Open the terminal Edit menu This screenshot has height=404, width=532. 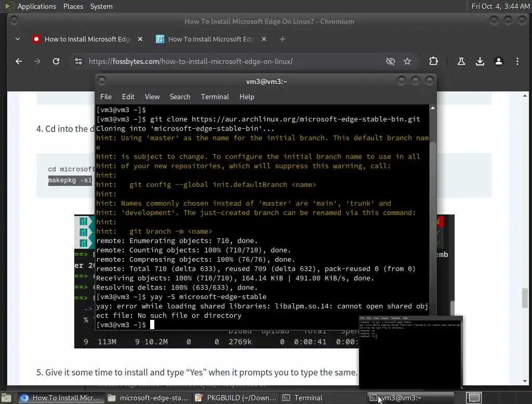click(x=128, y=97)
